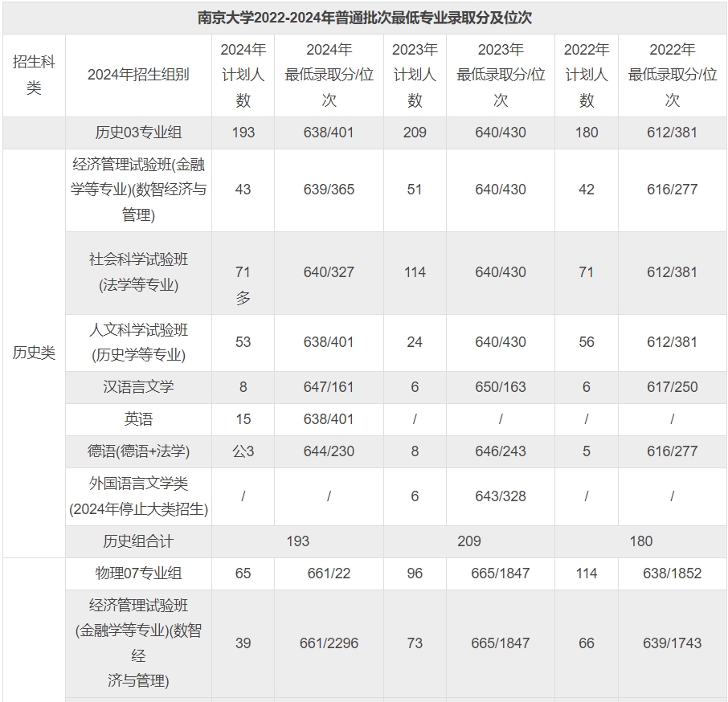
Task: Select the 646/243 score cell
Action: (501, 451)
